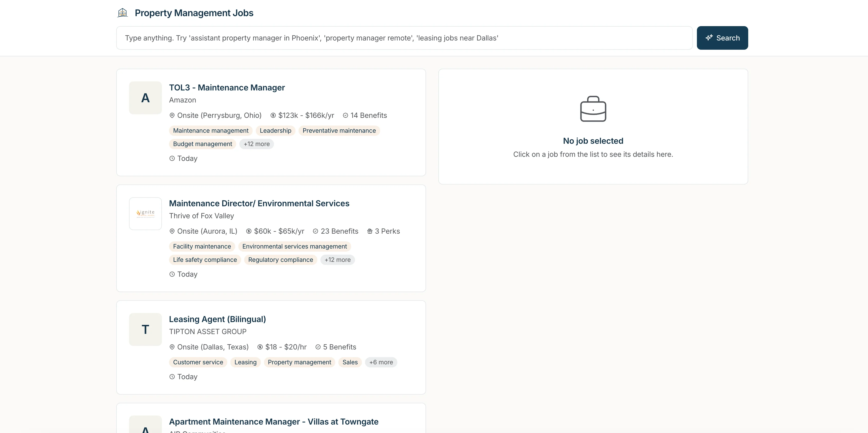The image size is (868, 433).
Task: Click the 'T' avatar for TIPTON ASSET GROUP
Action: (145, 329)
